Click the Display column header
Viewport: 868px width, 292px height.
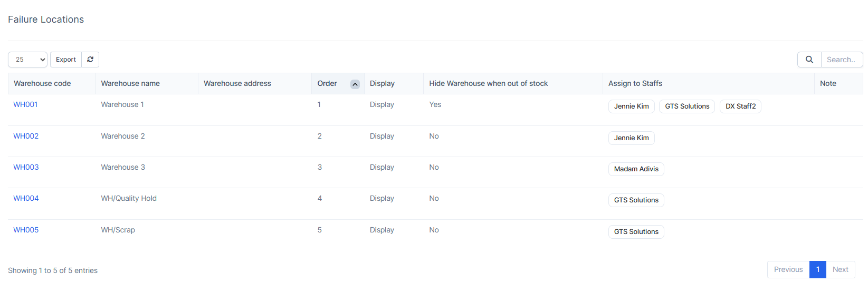(x=382, y=83)
